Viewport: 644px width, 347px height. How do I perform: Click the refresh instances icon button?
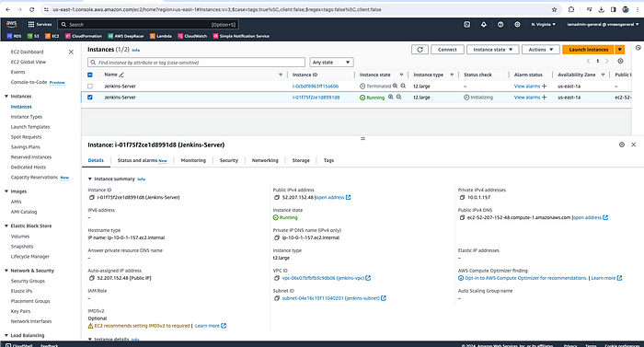(x=420, y=50)
